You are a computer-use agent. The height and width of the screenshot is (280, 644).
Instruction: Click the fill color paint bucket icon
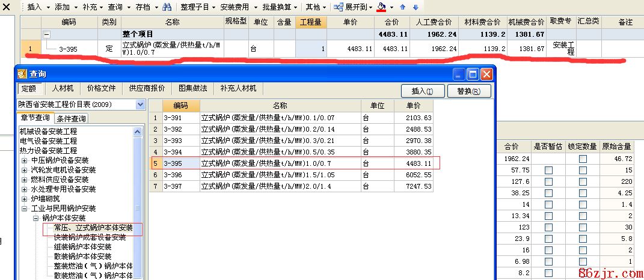tap(381, 7)
